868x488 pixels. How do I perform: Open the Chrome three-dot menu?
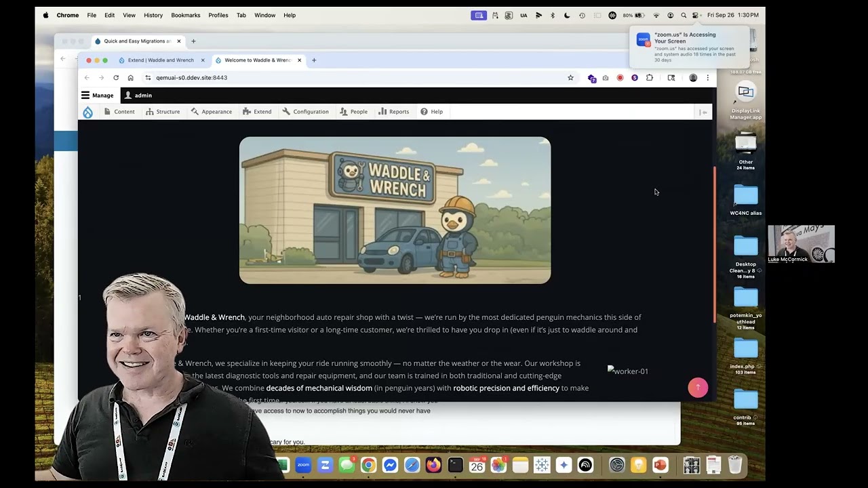[x=707, y=78]
